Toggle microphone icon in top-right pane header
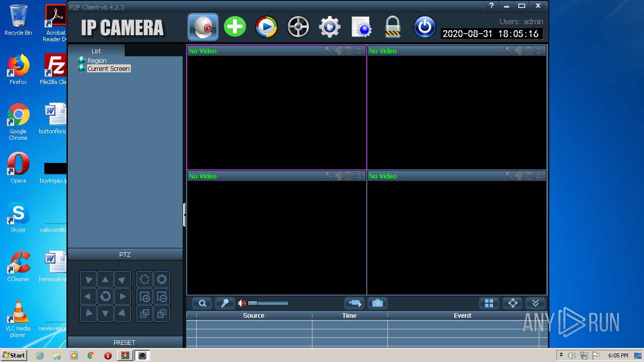The image size is (644, 362). click(509, 50)
